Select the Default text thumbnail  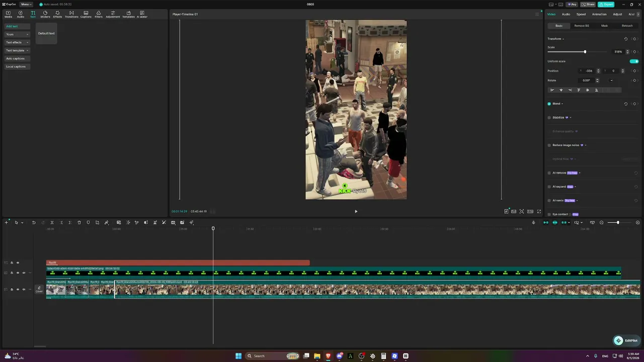tap(46, 33)
